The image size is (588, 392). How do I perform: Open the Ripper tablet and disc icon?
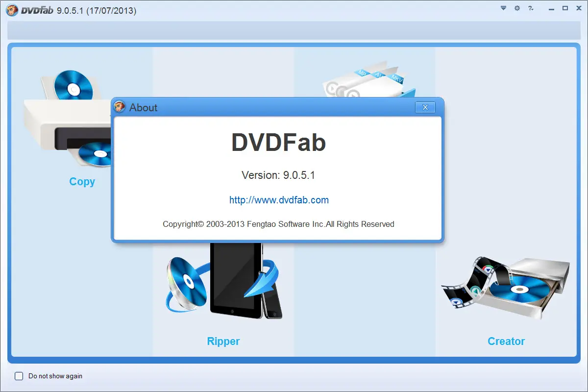click(224, 281)
